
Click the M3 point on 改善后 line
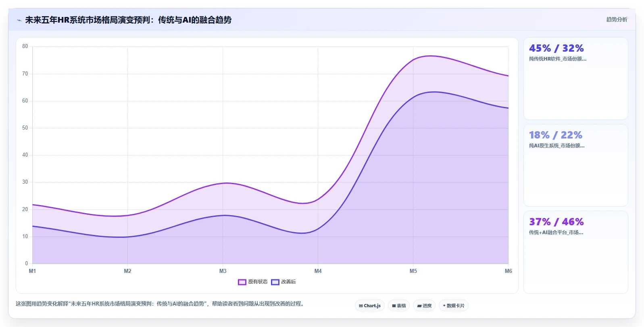223,215
